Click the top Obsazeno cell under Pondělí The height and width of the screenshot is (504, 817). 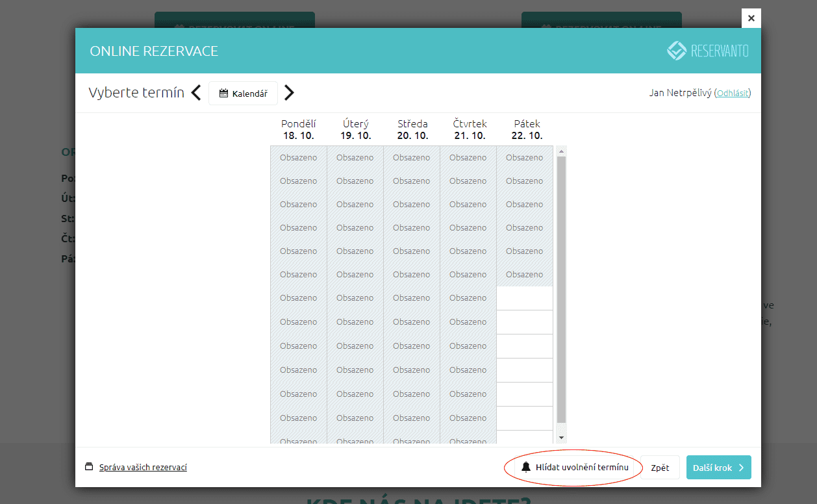(299, 158)
